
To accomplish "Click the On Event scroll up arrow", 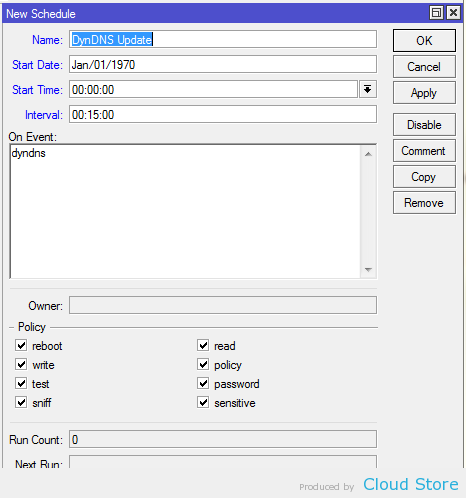I will (368, 154).
